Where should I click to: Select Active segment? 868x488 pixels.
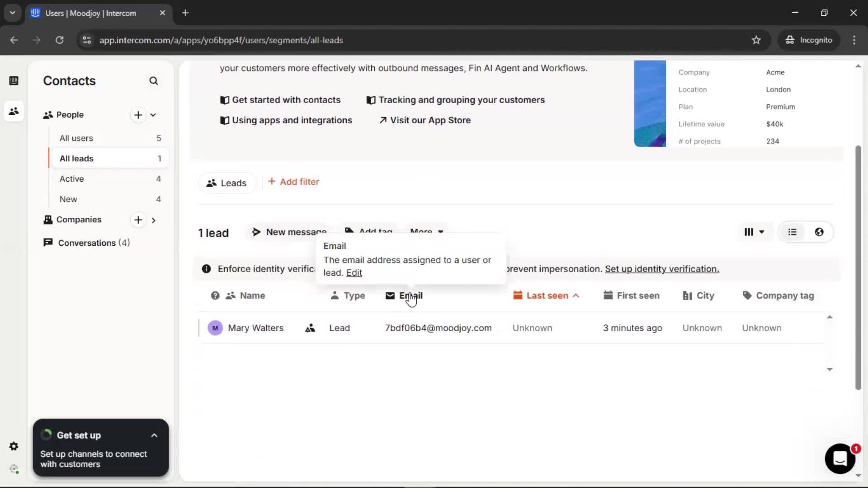point(110,179)
